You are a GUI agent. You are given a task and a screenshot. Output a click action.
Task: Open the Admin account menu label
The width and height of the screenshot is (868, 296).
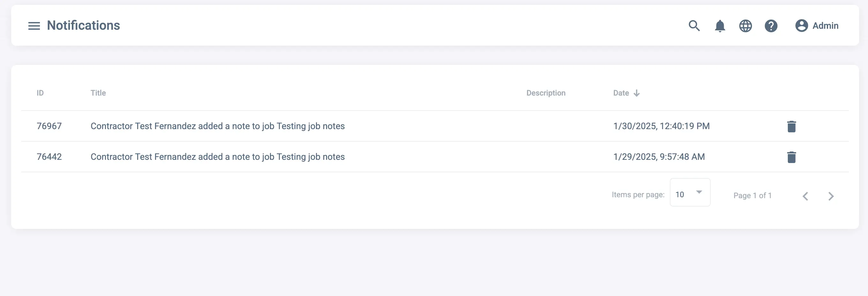825,26
